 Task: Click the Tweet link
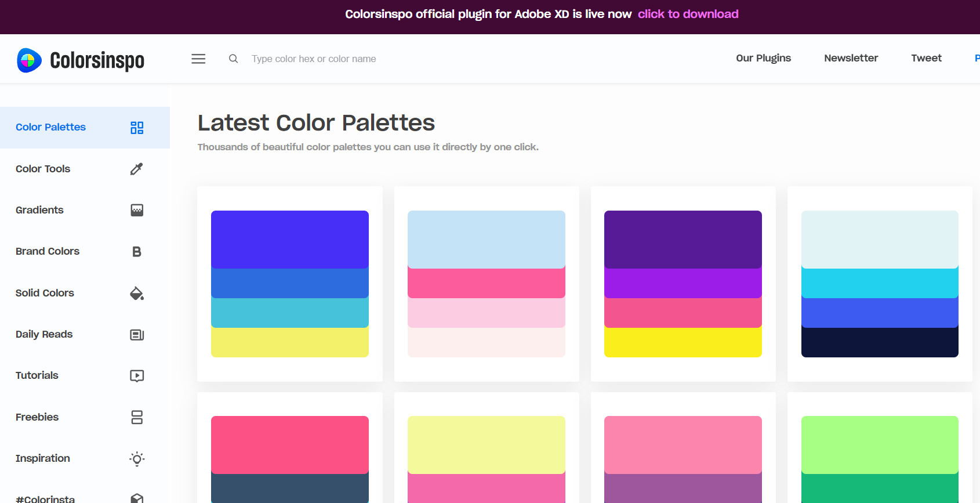[926, 58]
